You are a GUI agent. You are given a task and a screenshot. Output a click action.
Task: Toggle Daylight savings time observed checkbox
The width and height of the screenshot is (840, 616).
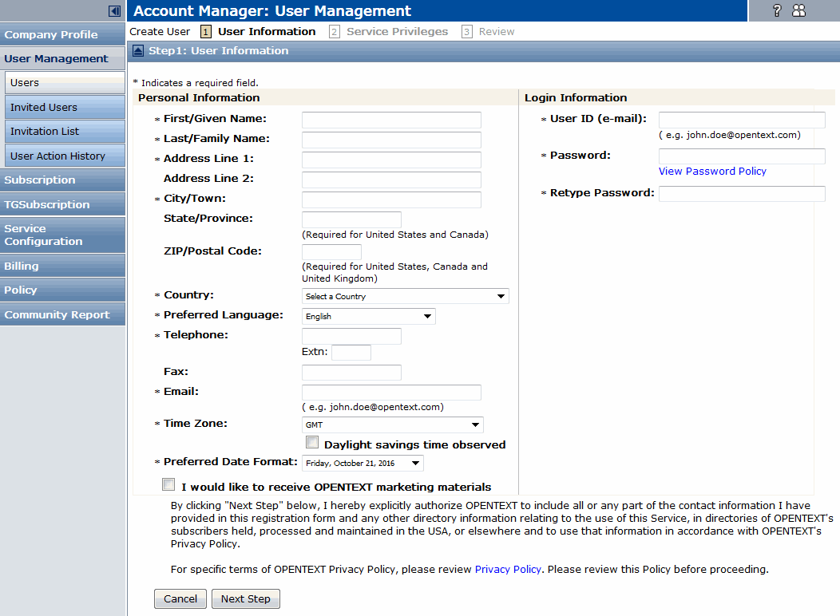311,442
